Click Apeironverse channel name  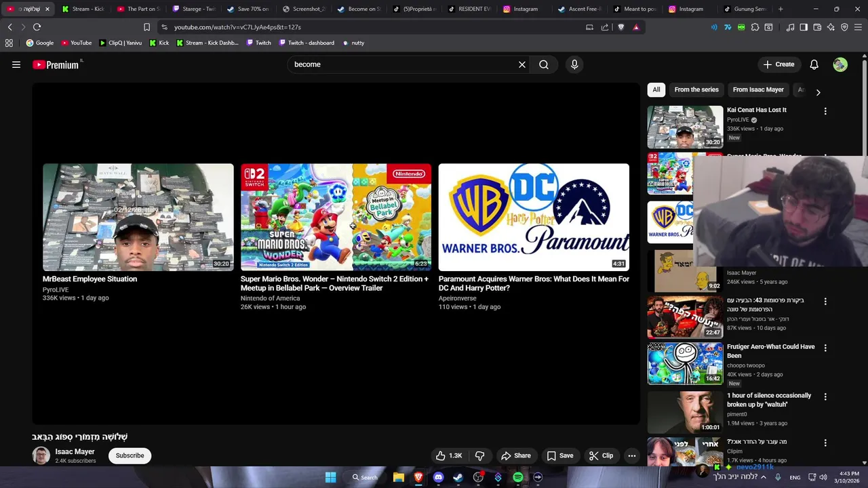[458, 298]
